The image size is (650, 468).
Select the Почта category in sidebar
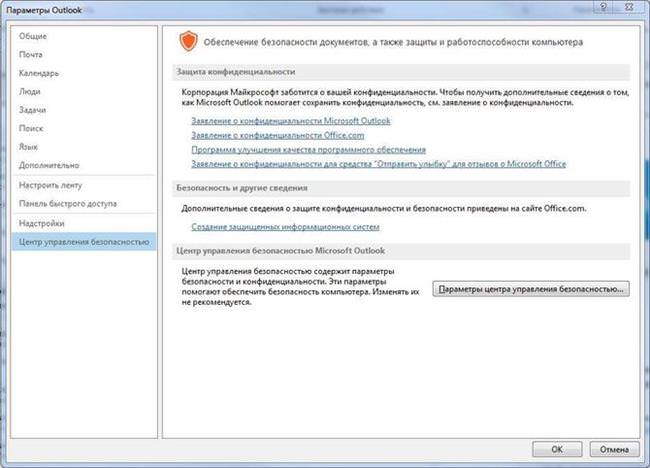[84, 54]
